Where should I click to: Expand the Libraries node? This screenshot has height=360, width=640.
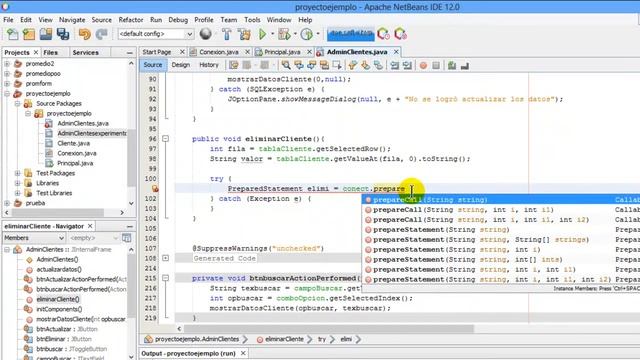click(18, 183)
